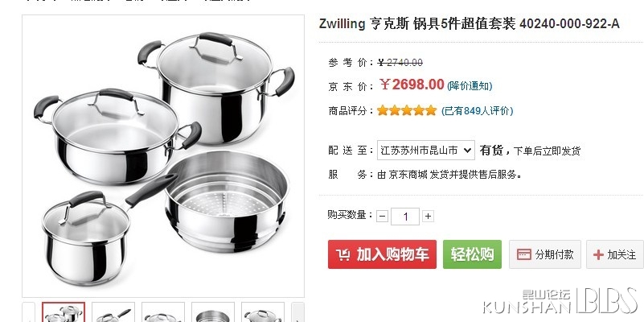Image resolution: width=644 pixels, height=322 pixels.
Task: Click the card icon on 分期付款 button
Action: [524, 254]
